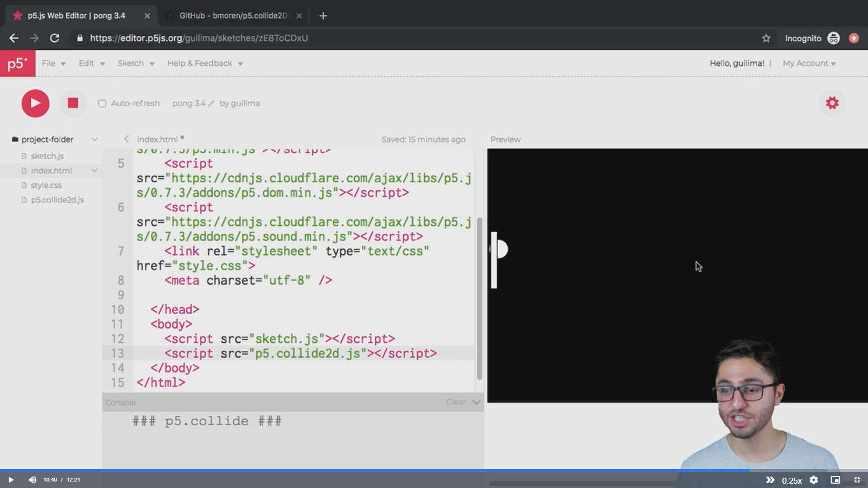Toggle picture-in-picture mode in video player
Screen dimensions: 868x488
tap(835, 480)
